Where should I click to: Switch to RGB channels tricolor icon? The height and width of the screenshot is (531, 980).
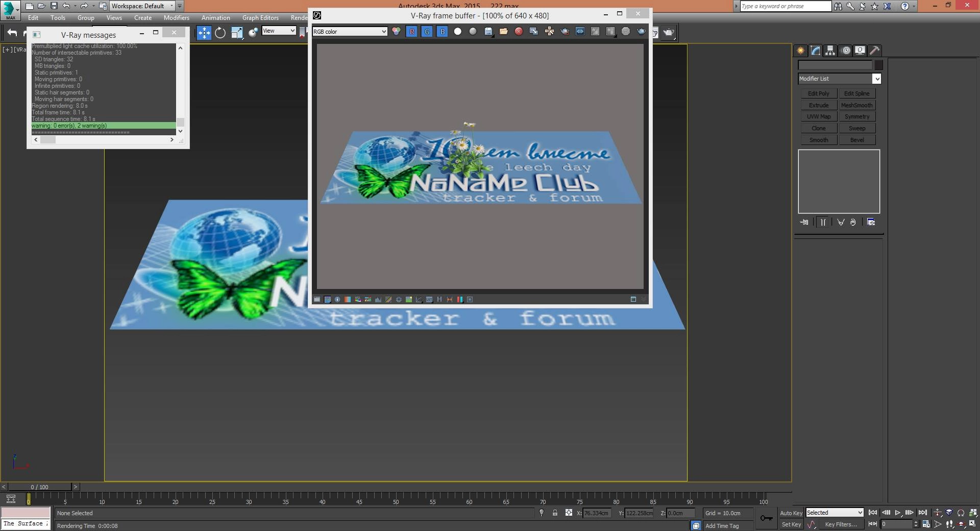[396, 32]
